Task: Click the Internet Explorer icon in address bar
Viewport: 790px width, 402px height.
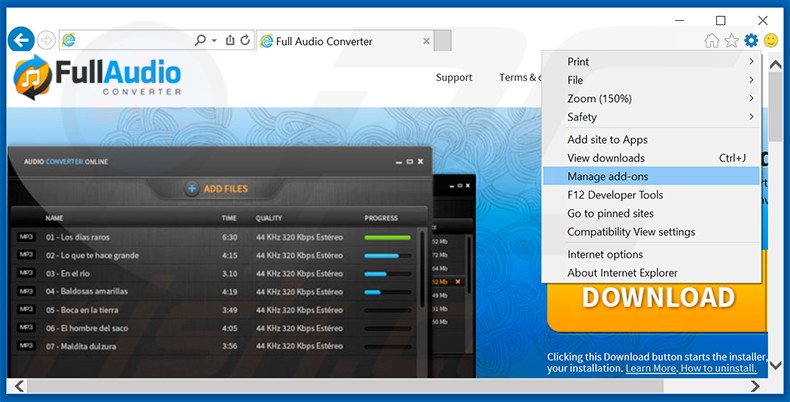Action: [x=69, y=40]
